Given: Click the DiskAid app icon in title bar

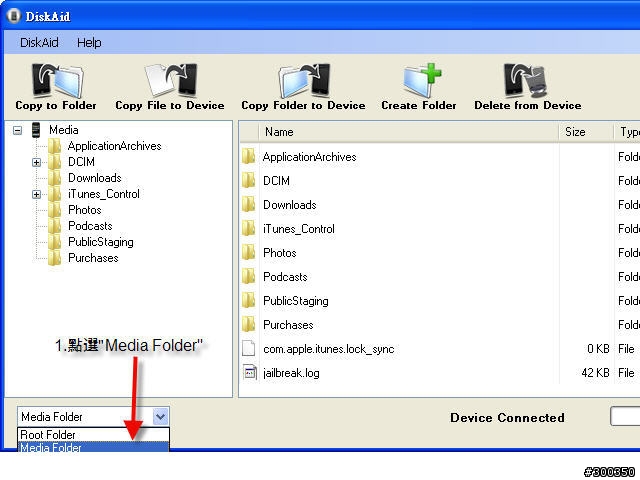Looking at the screenshot, I should (x=13, y=16).
